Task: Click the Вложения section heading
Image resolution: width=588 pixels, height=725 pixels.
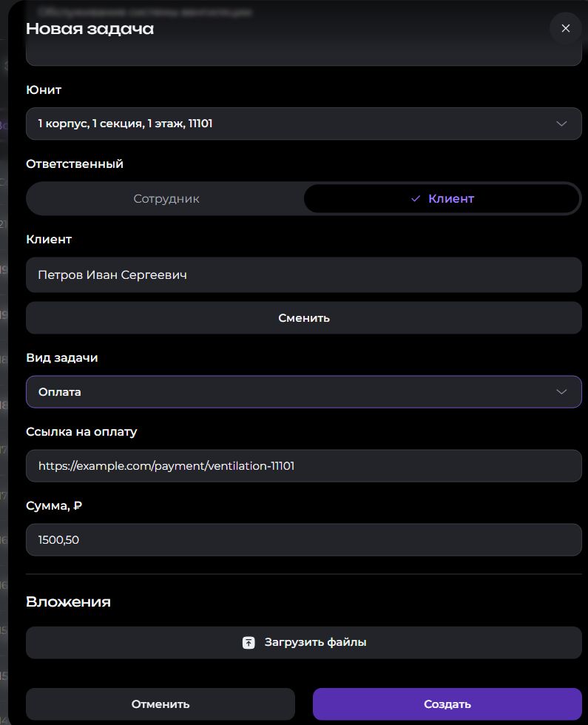Action: [68, 601]
